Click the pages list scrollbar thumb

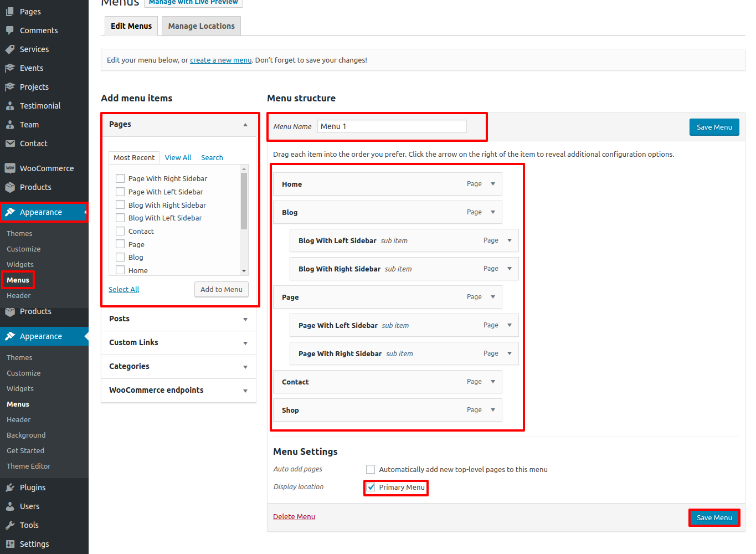tap(244, 201)
